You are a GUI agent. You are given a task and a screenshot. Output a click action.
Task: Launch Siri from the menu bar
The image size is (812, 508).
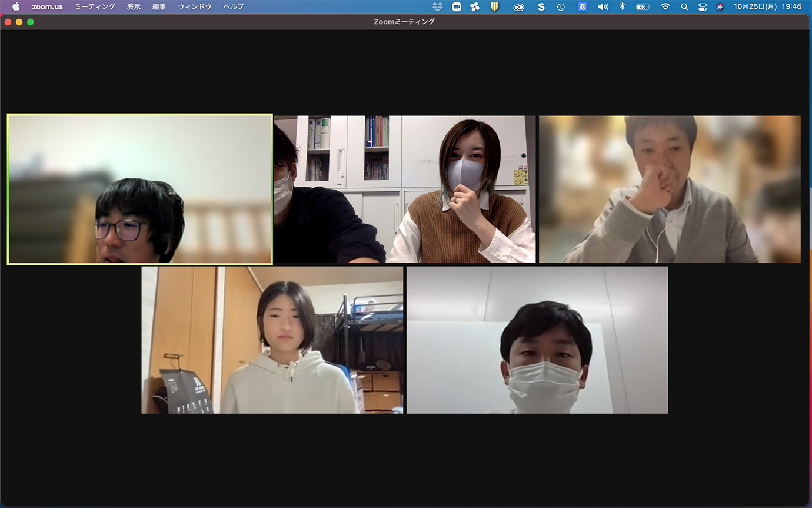point(720,6)
